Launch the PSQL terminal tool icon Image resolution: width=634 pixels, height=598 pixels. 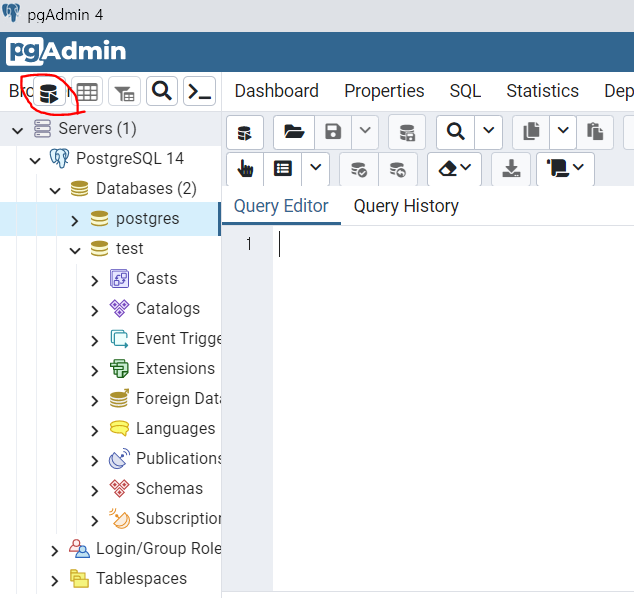pos(199,92)
